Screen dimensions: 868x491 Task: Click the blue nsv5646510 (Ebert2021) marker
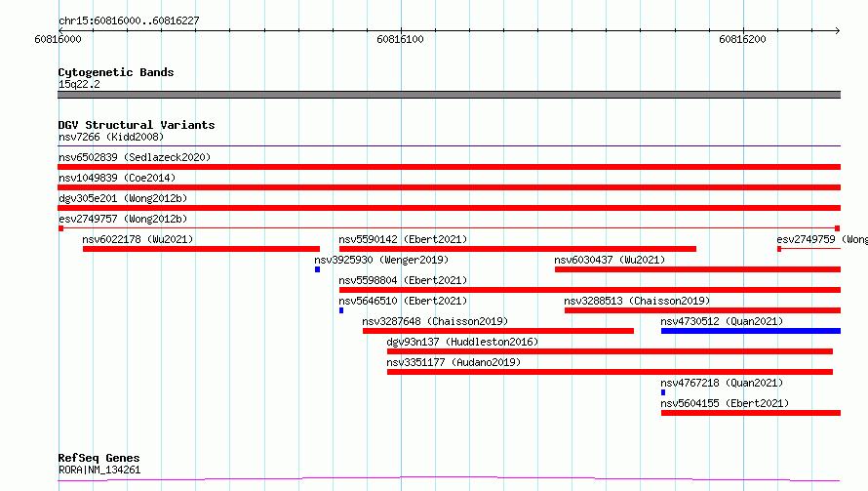341,310
